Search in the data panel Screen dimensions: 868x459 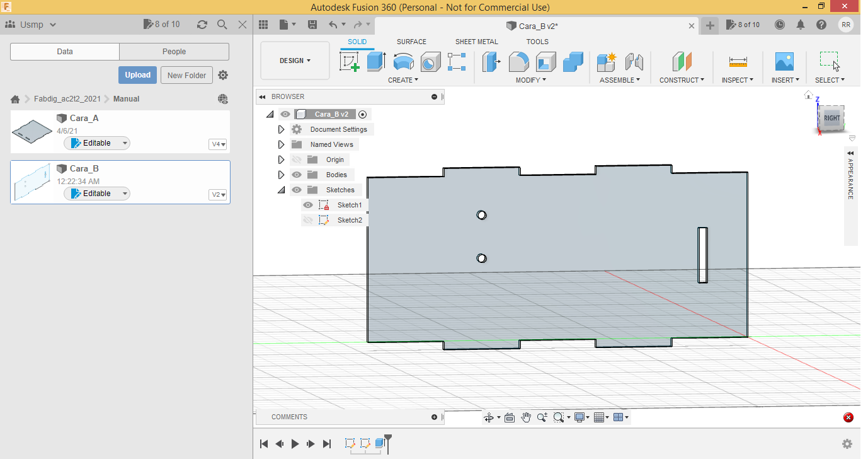pos(222,25)
